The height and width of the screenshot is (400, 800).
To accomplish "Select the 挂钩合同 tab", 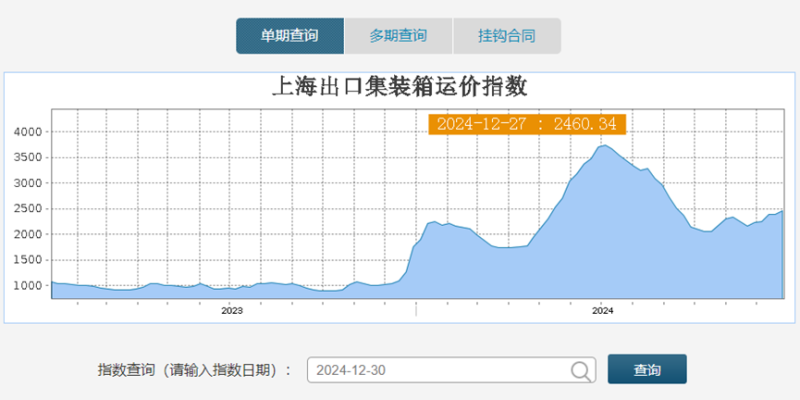I will coord(506,36).
